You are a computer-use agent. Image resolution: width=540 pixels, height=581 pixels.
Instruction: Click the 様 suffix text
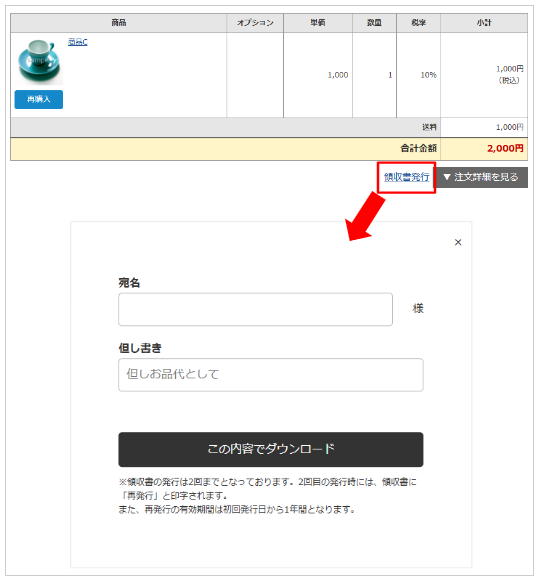pos(418,308)
